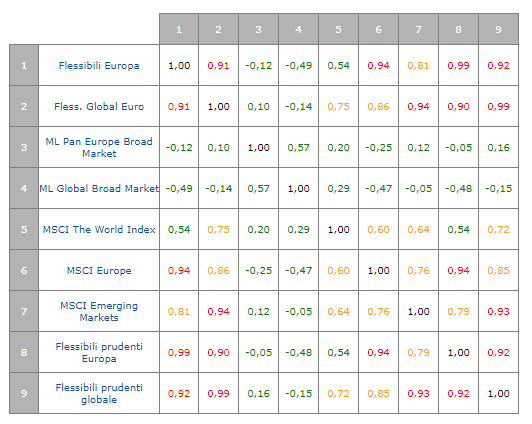
Task: Click 0,16 in ML Pan Europe row
Action: coord(498,148)
